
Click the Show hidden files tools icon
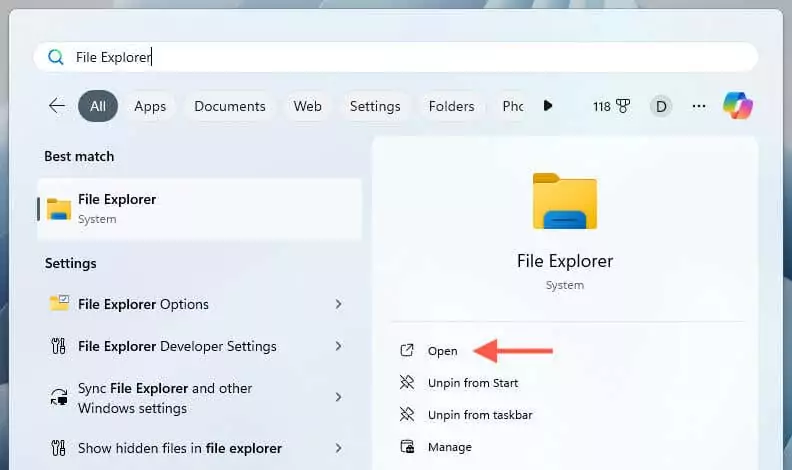pos(59,448)
